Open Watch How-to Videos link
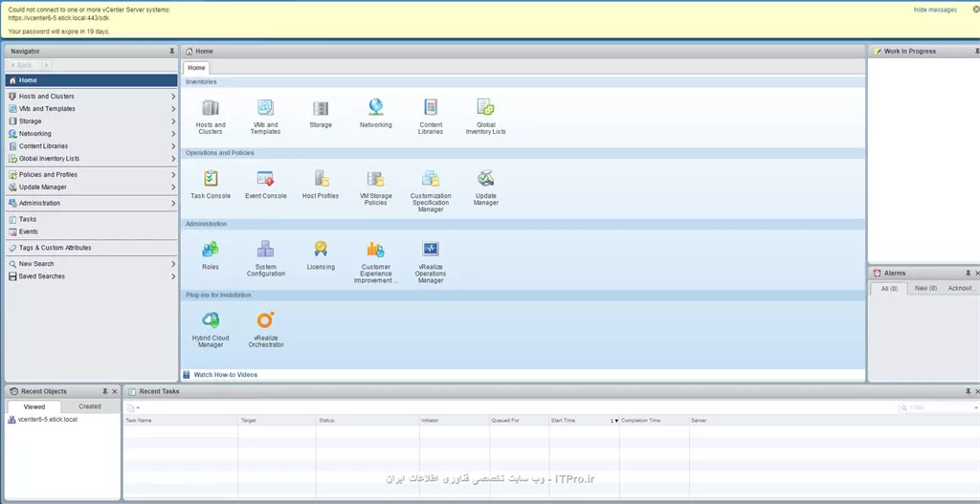The width and height of the screenshot is (980, 504). pyautogui.click(x=225, y=375)
